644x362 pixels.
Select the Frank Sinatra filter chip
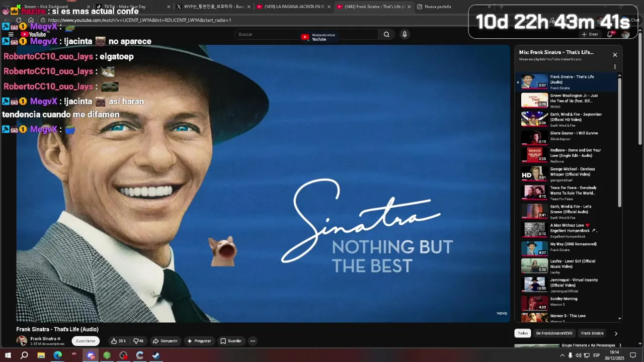pyautogui.click(x=592, y=333)
